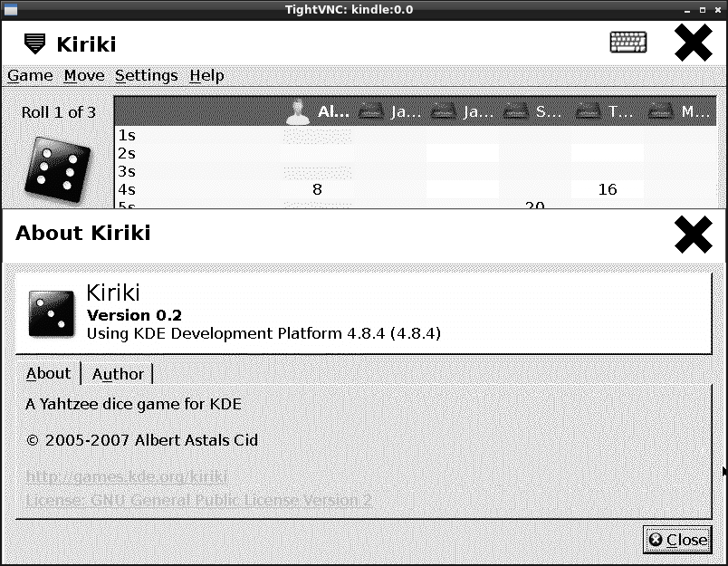Click the computer icon beside second Ja... column
Viewport: 728px width, 566px height.
(443, 111)
